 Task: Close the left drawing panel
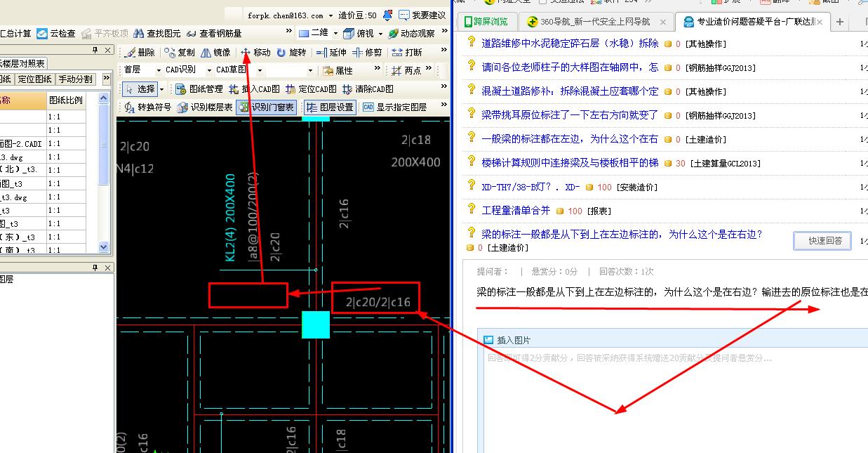point(108,51)
